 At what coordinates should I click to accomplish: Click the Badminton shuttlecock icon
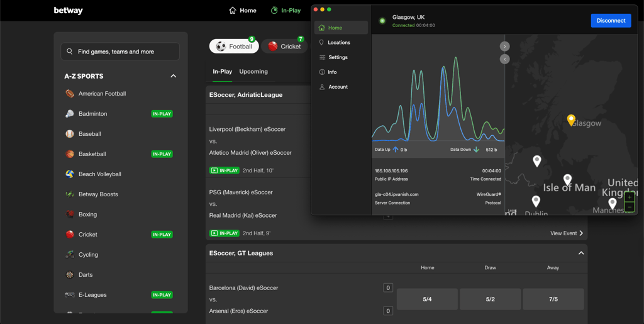coord(70,113)
